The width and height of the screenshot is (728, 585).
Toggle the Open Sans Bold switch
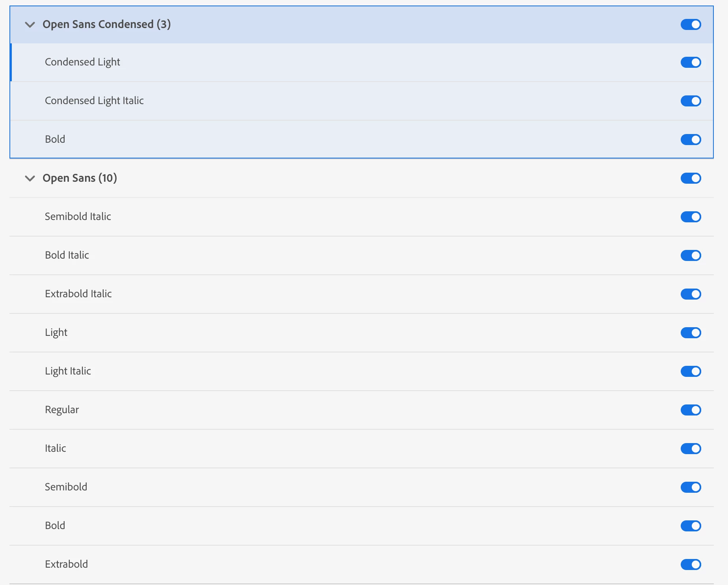pos(691,526)
